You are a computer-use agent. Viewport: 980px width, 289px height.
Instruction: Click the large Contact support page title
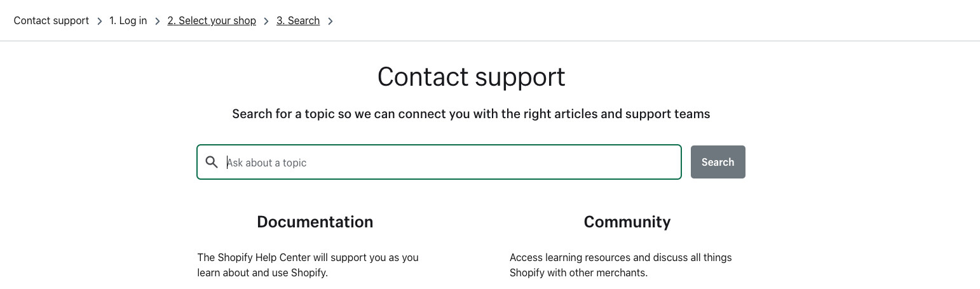471,77
